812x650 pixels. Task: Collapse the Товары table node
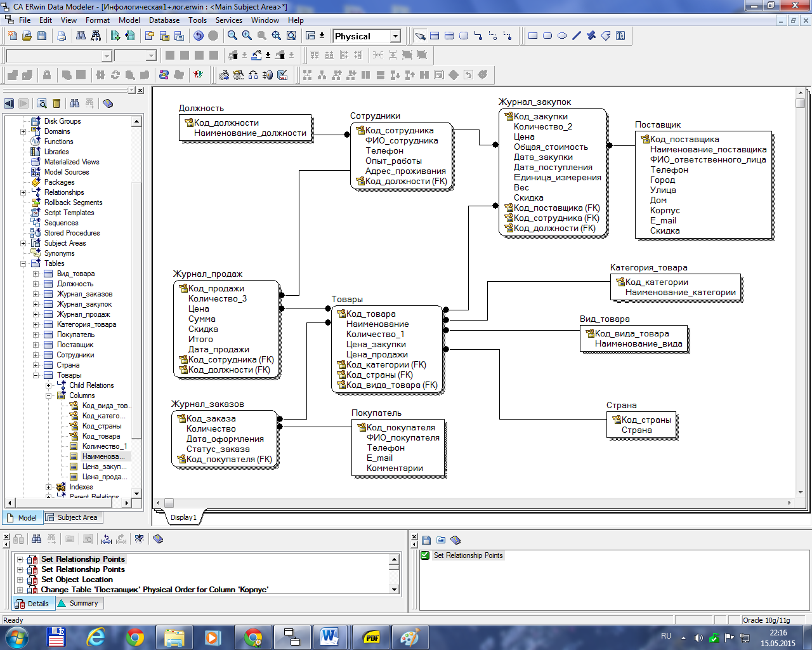36,375
